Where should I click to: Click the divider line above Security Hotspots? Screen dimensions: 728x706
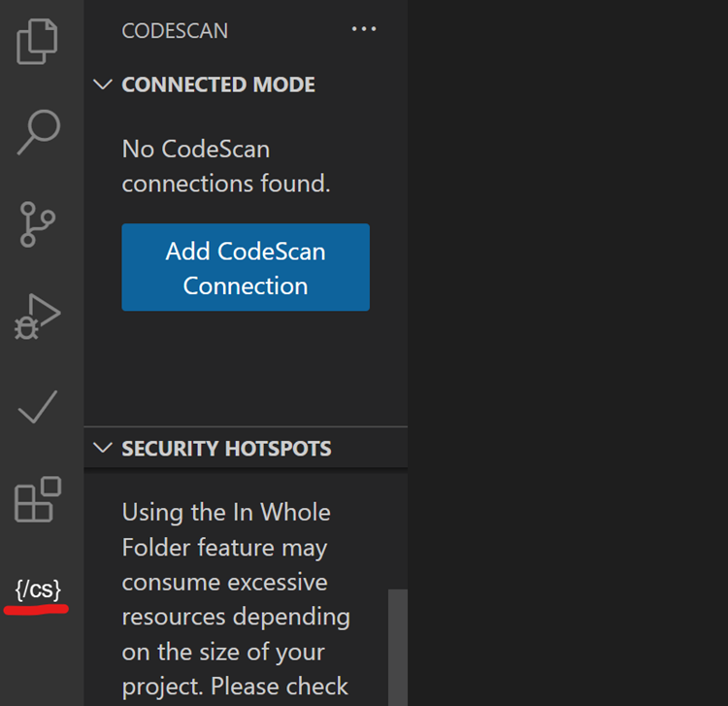pos(246,426)
